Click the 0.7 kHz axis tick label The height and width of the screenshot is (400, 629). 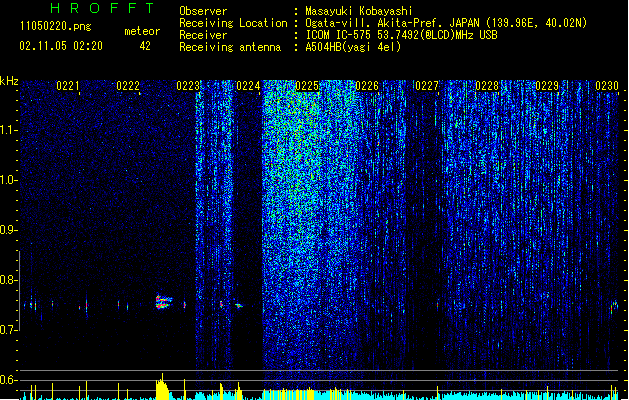pyautogui.click(x=8, y=330)
